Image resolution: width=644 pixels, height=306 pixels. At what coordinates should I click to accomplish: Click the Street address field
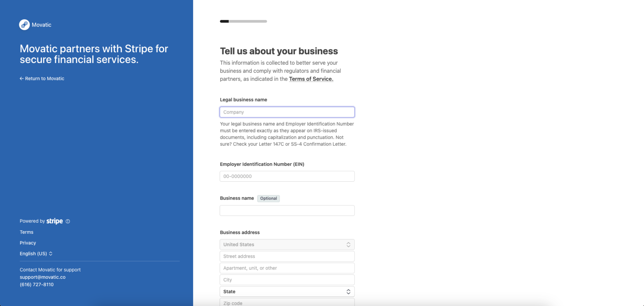pyautogui.click(x=287, y=256)
